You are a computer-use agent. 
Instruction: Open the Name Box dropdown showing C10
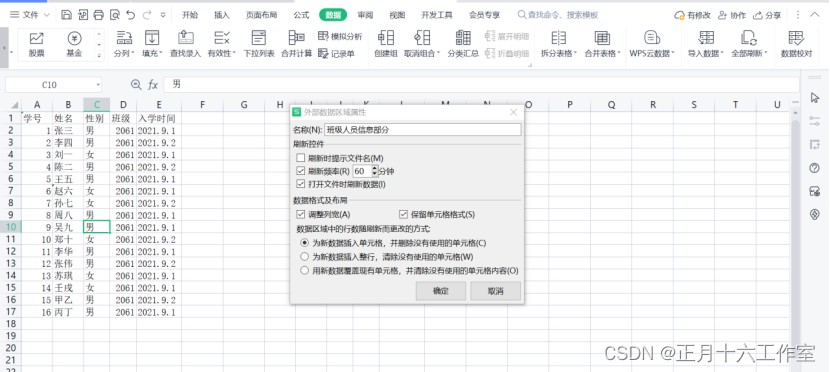(x=98, y=85)
